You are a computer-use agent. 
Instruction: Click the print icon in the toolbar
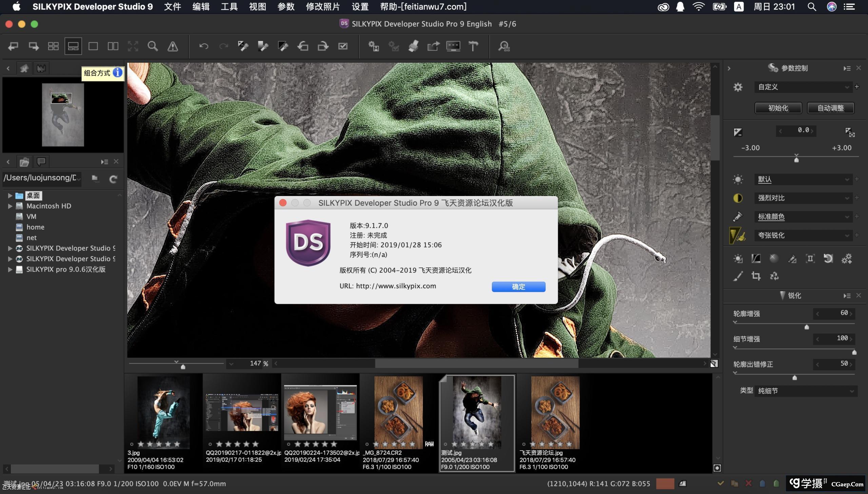click(414, 46)
